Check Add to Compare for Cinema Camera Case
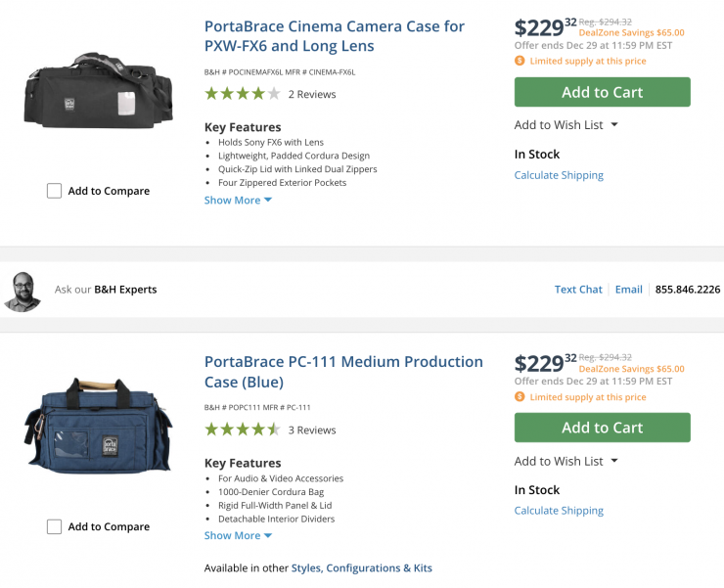Viewport: 724px width, 588px height. (55, 191)
